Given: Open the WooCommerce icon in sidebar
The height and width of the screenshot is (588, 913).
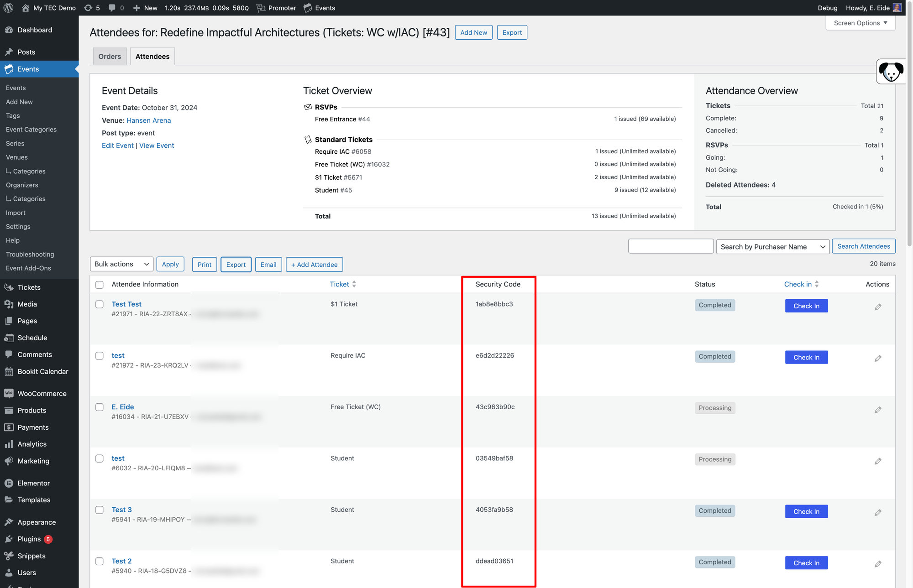Looking at the screenshot, I should coord(9,394).
